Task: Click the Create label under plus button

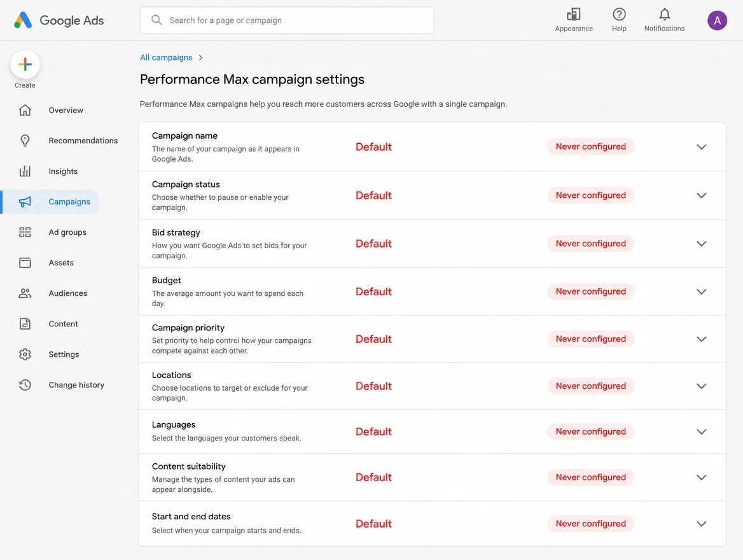Action: point(25,85)
